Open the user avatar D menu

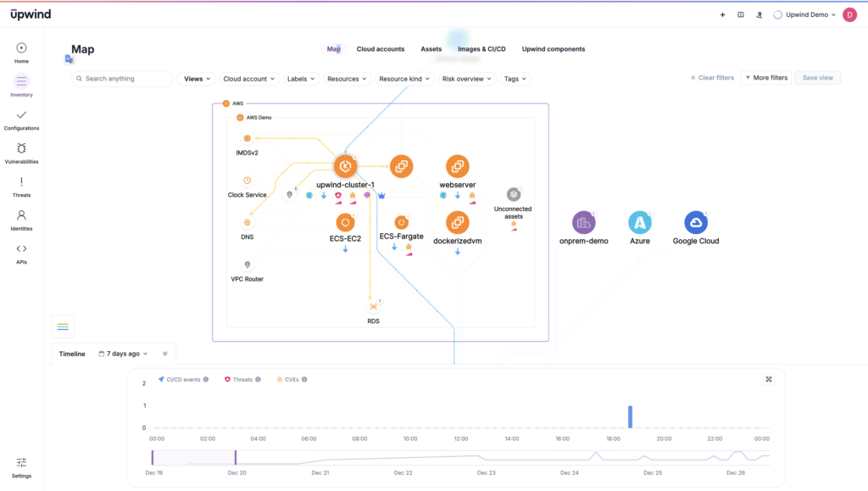(849, 15)
